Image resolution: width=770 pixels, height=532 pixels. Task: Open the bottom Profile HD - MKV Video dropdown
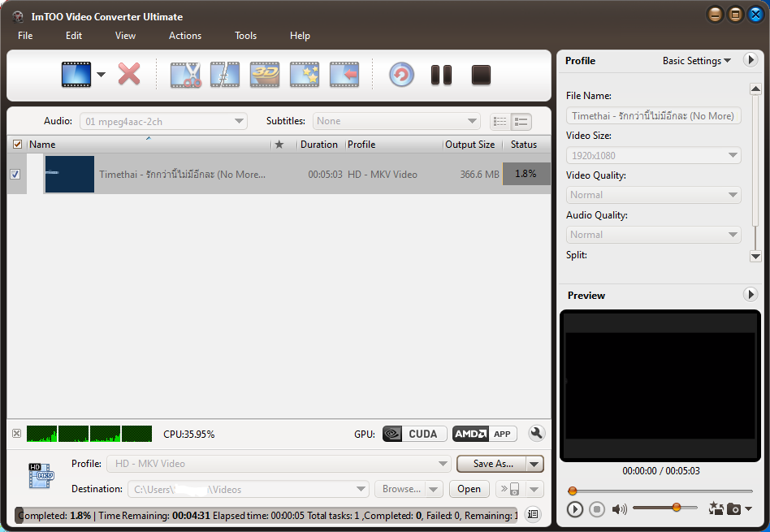tap(279, 464)
